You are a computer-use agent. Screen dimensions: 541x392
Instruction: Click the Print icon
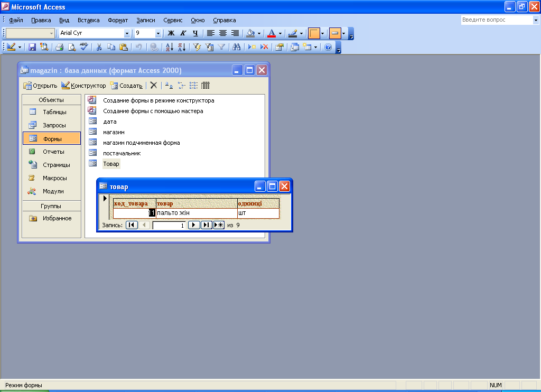click(59, 47)
